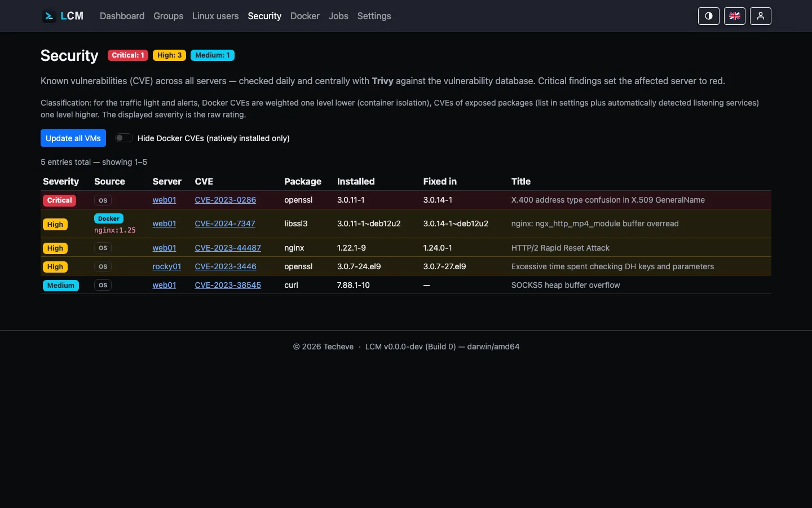812x508 pixels.
Task: Go to the Groups page
Action: click(168, 16)
